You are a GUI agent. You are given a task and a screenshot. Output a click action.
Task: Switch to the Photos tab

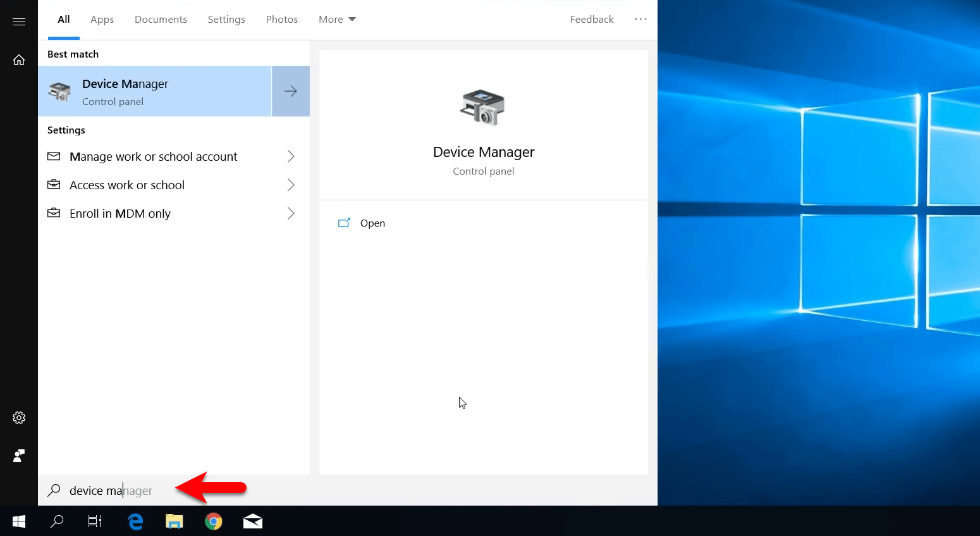click(282, 20)
